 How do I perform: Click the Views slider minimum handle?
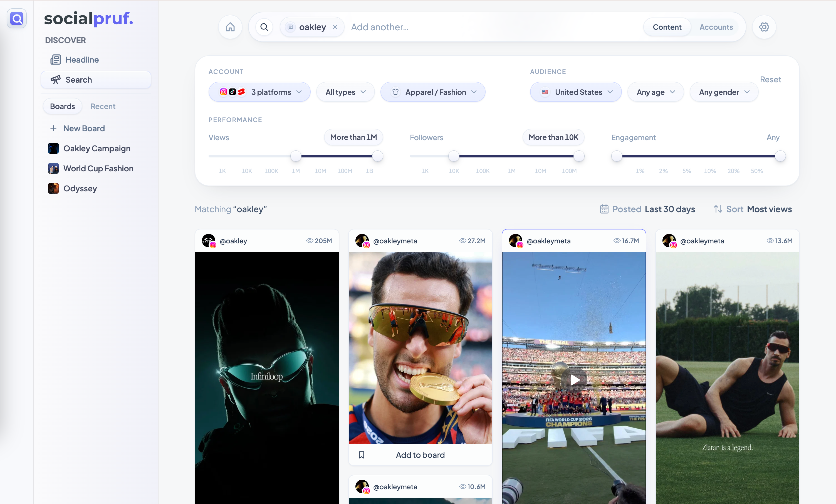click(x=296, y=156)
